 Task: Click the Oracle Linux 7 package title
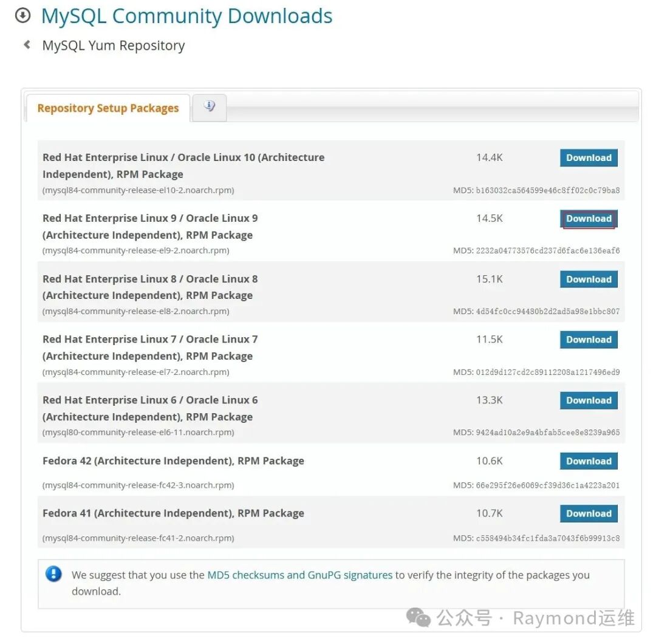[x=150, y=348]
